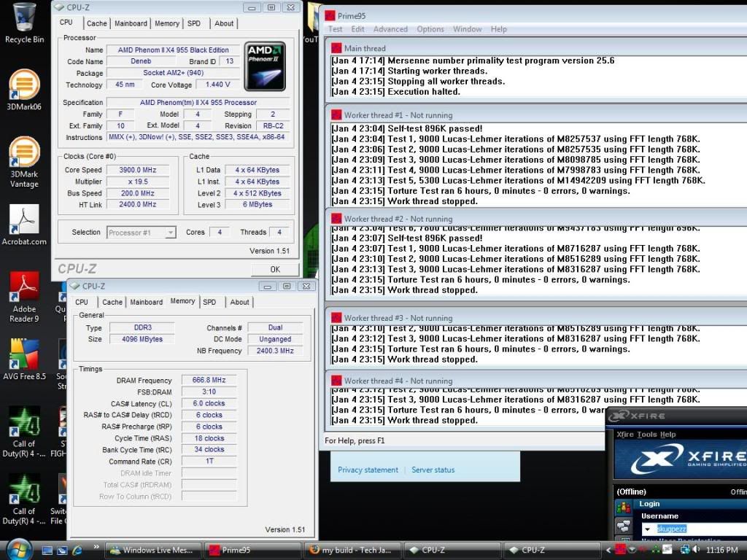This screenshot has height=560, width=747.
Task: Launch Internet Explorer from quick launch
Action: click(x=77, y=551)
